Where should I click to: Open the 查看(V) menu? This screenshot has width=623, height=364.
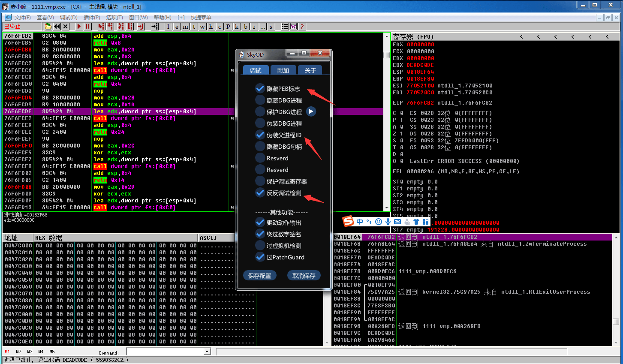[45, 17]
